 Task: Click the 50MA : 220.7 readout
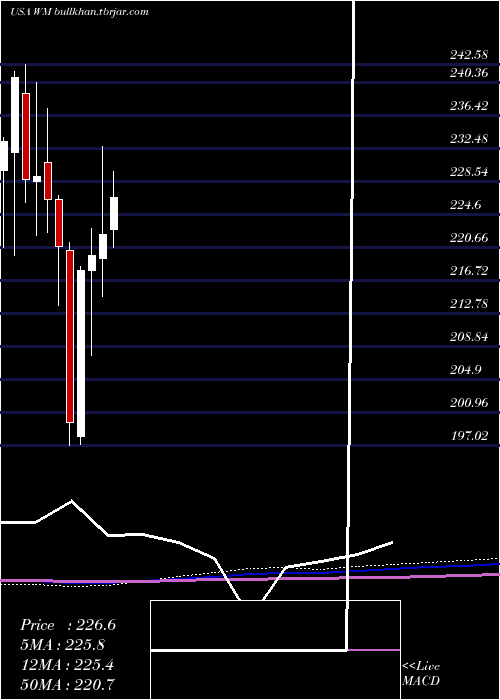coord(67,684)
